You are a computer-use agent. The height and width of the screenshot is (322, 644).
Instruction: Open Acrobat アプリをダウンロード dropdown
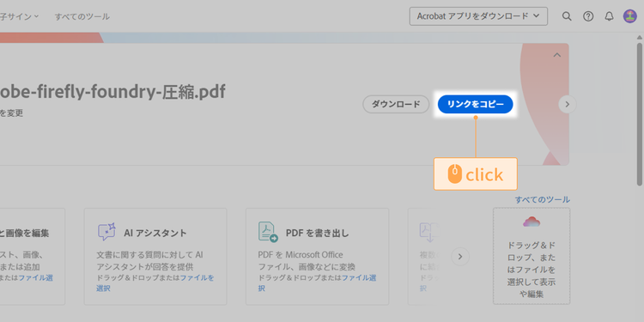478,16
